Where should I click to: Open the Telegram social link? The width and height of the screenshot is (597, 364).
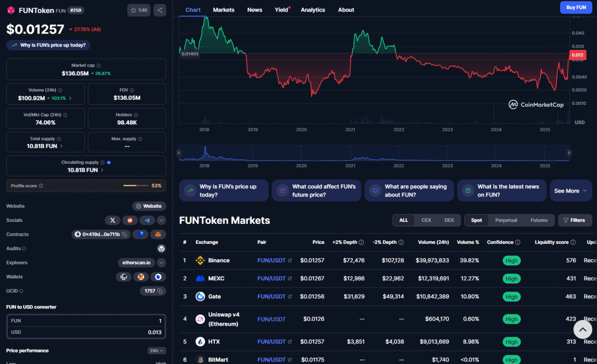click(x=147, y=220)
